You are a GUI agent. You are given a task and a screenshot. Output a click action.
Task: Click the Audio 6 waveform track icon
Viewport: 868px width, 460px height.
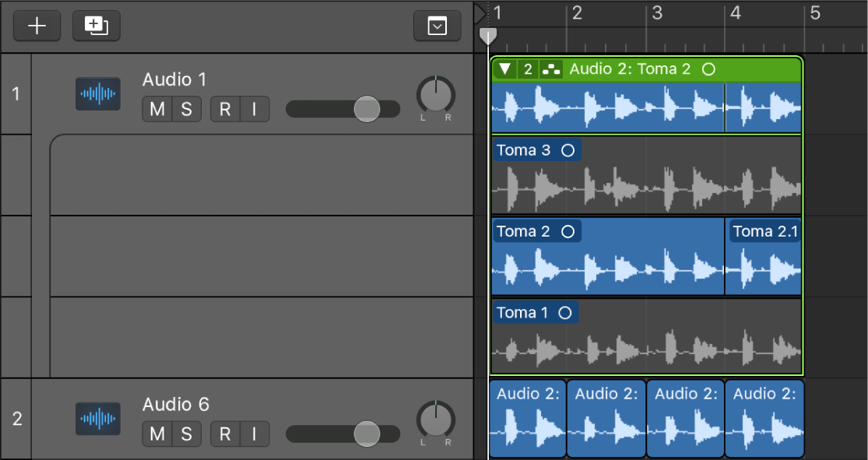coord(98,419)
